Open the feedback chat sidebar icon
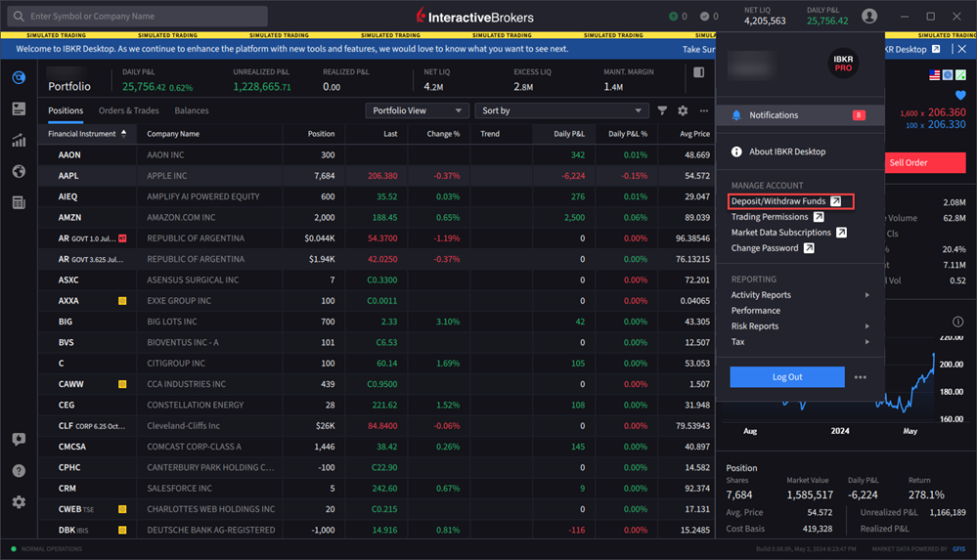This screenshot has width=977, height=560. pos(19,439)
